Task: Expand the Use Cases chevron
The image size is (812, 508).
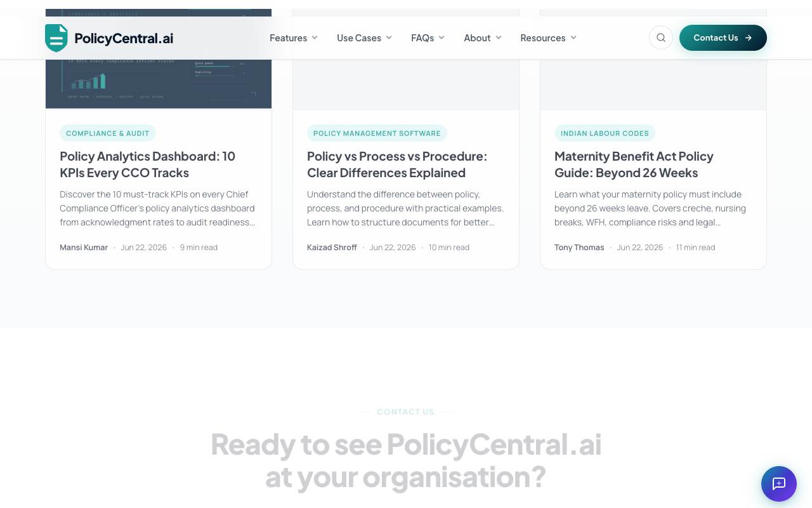Action: pos(389,37)
